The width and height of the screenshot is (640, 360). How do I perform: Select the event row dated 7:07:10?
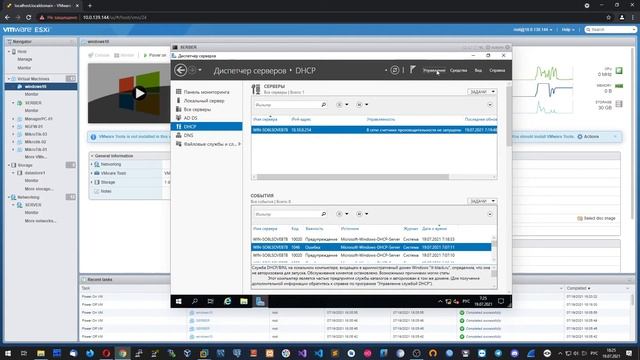click(x=371, y=255)
